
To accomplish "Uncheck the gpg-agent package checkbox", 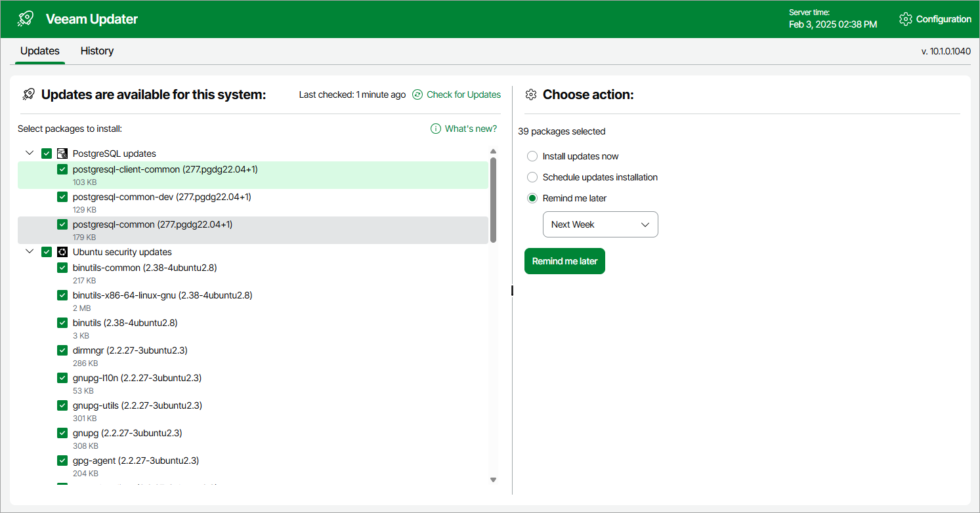I will pyautogui.click(x=62, y=461).
